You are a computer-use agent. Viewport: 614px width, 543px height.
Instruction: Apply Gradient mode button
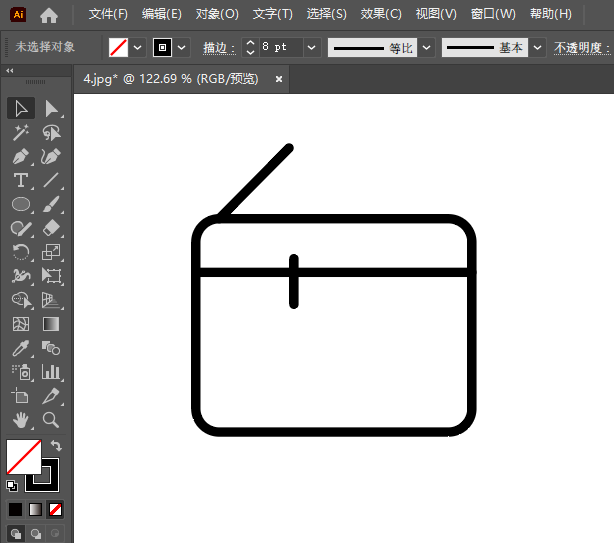(35, 509)
